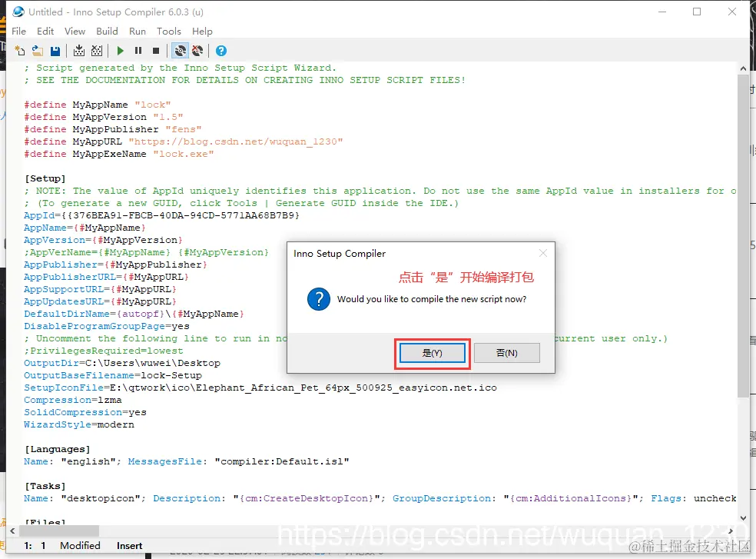Click the Name: "english" line

click(x=187, y=461)
